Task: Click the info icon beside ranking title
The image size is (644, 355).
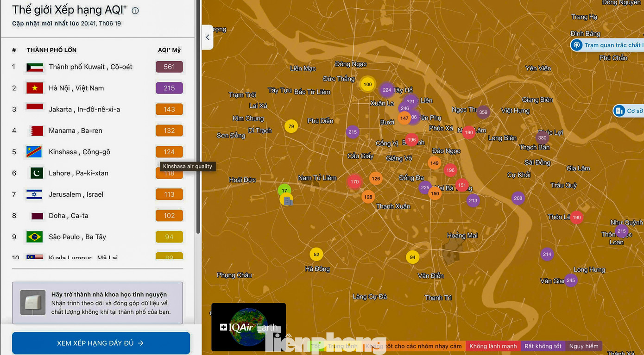Action: coord(135,11)
